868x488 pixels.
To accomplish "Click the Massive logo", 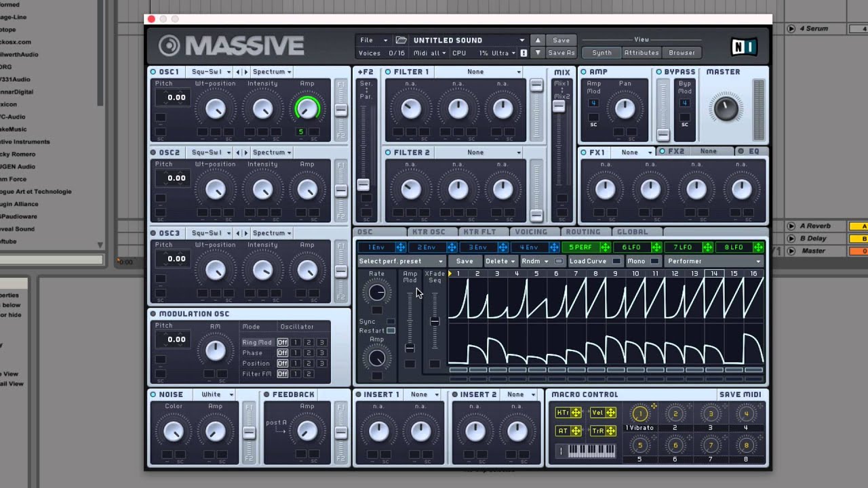I will point(231,45).
